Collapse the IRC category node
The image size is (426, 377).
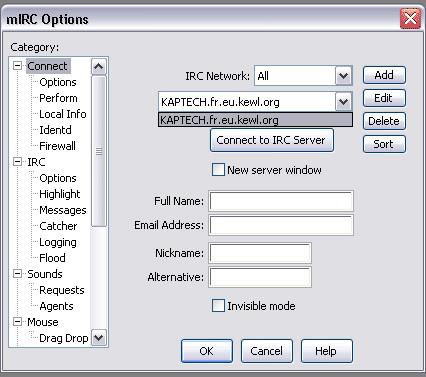17,162
